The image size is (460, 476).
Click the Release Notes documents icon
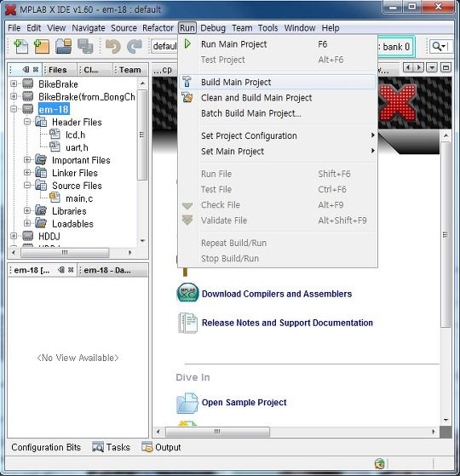pyautogui.click(x=187, y=323)
